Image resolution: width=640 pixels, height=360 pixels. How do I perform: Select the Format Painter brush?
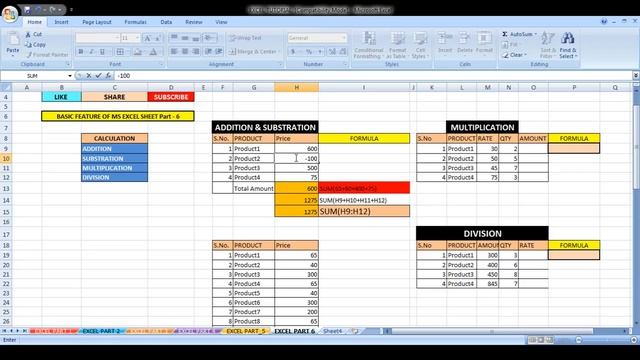[47, 54]
